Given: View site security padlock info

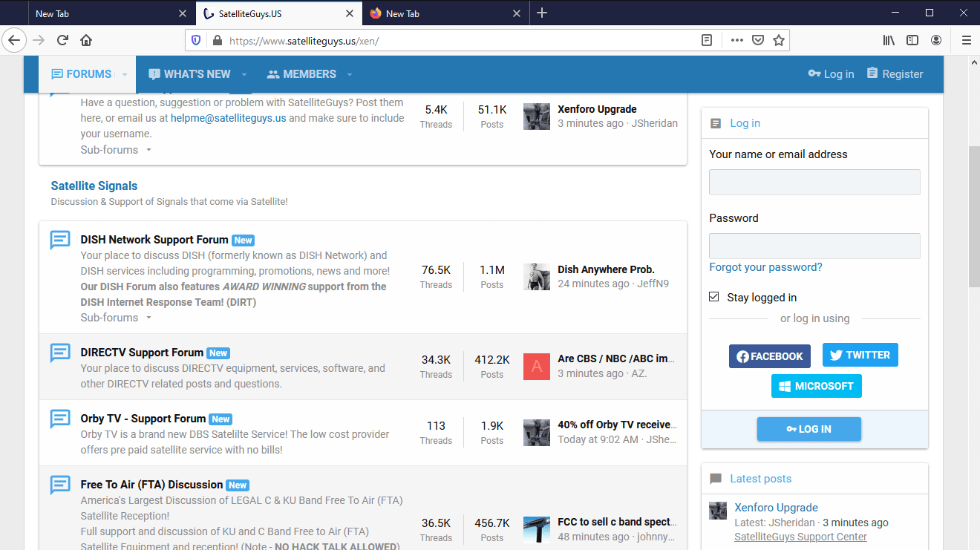Looking at the screenshot, I should [218, 41].
